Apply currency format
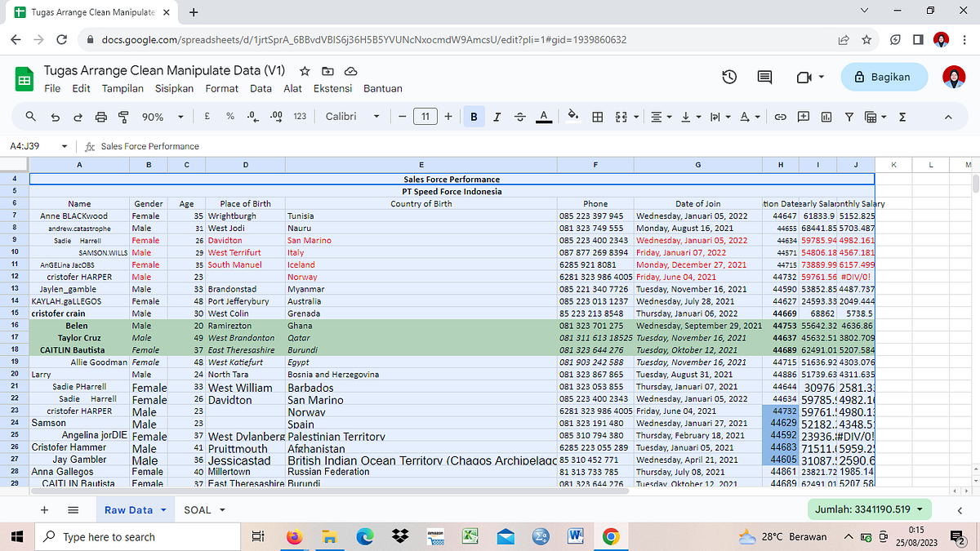 [207, 116]
